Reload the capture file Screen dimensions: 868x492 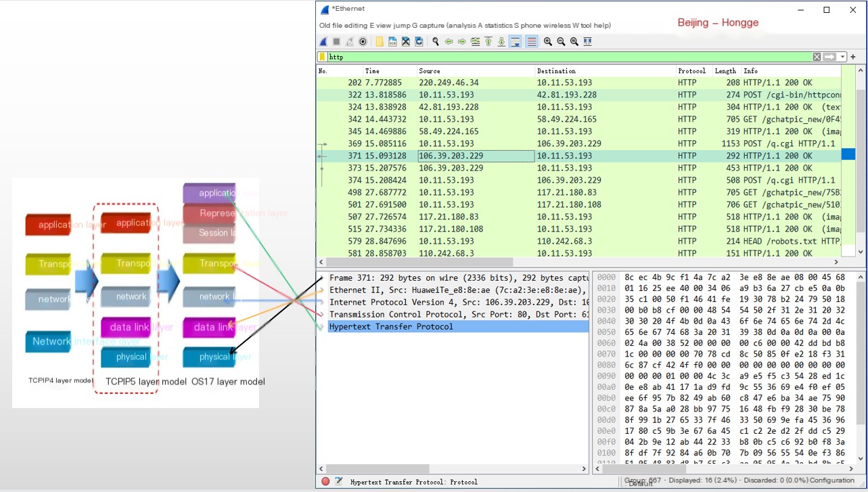419,42
